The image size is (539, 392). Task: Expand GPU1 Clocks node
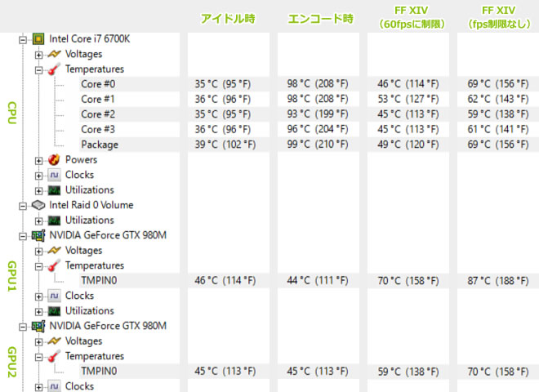coord(38,296)
